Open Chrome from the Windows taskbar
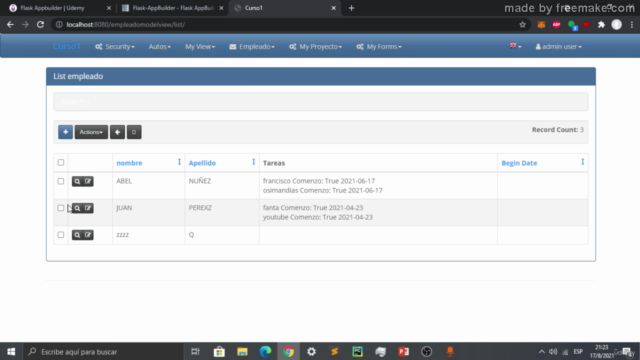Screen dimensions: 640x360 [289, 351]
